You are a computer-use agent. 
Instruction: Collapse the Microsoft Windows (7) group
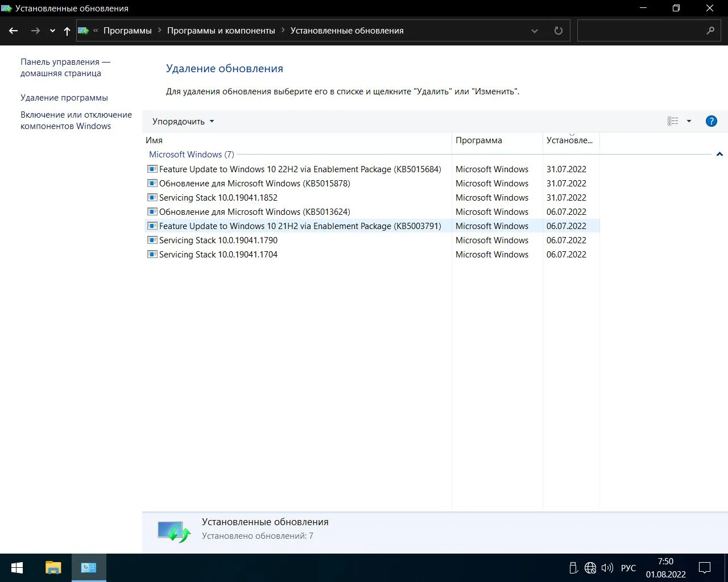pyautogui.click(x=719, y=155)
